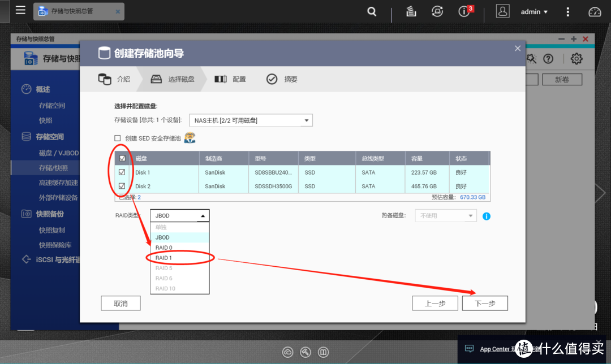Click the 下一步 button
611x364 pixels.
pos(485,303)
